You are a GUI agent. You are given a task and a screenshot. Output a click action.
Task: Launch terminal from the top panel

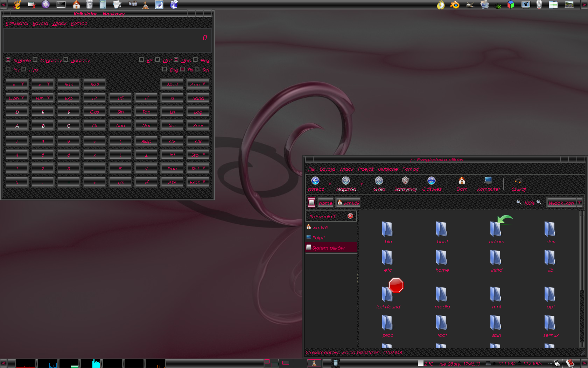coord(61,5)
